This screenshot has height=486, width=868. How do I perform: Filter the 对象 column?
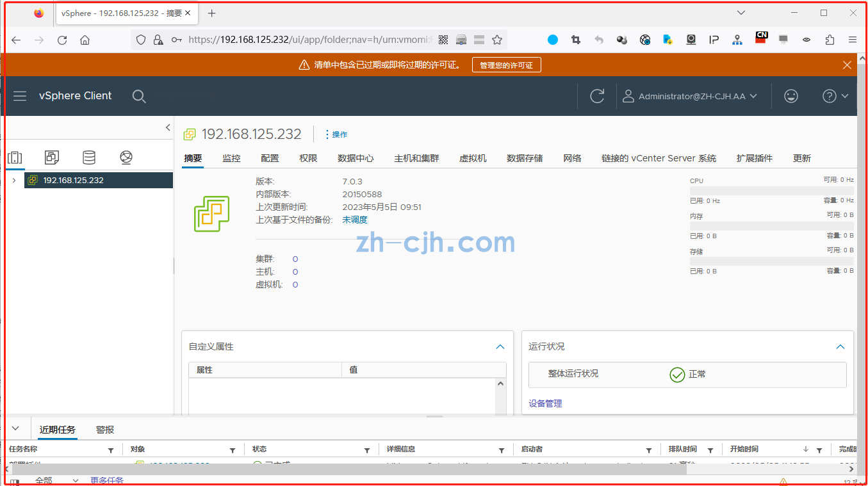click(x=233, y=450)
